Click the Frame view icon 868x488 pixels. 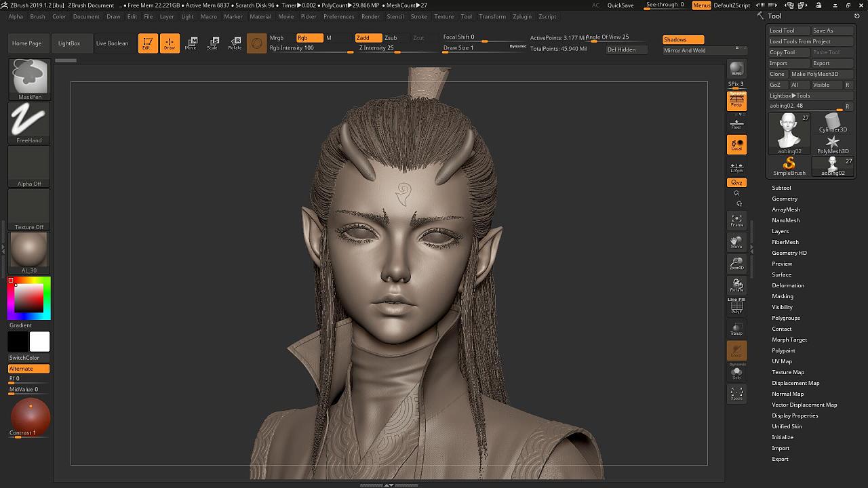(736, 220)
